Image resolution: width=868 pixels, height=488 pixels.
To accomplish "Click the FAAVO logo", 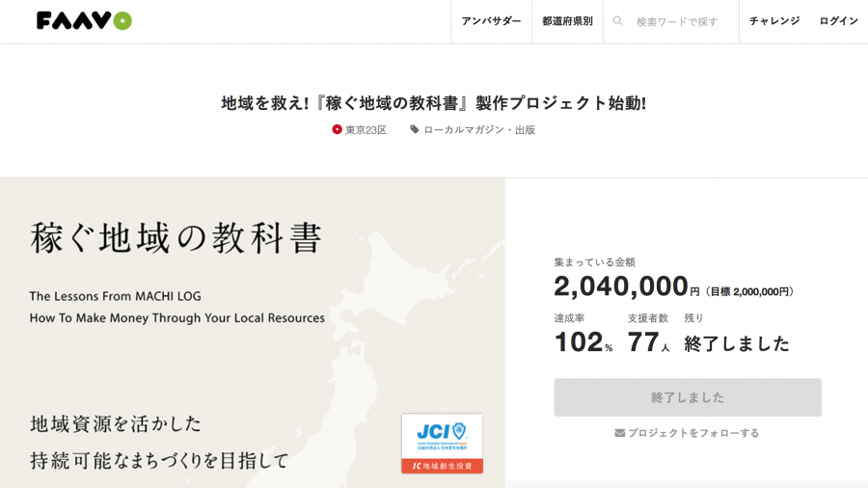I will pos(84,20).
